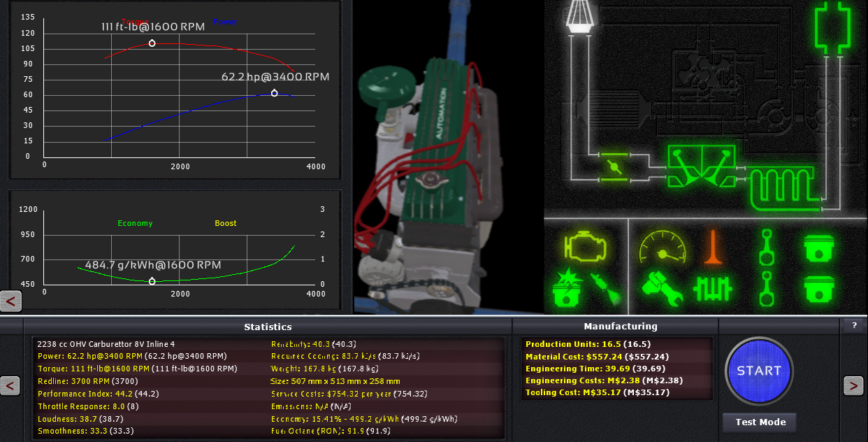Click the Test Mode button
This screenshot has width=868, height=442.
coord(759,422)
